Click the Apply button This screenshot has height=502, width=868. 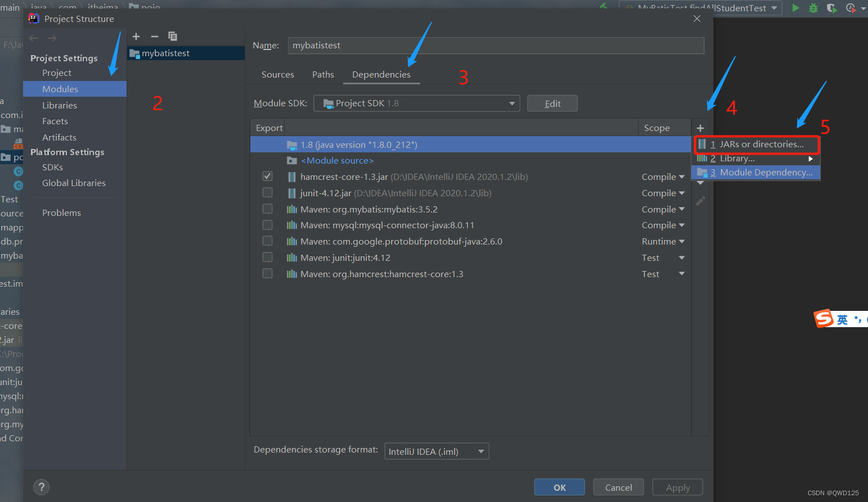[x=678, y=487]
